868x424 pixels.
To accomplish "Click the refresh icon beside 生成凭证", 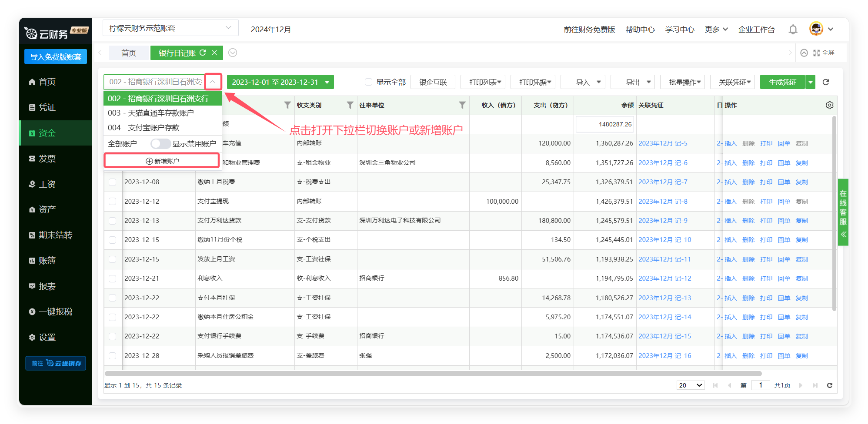I will [x=826, y=82].
